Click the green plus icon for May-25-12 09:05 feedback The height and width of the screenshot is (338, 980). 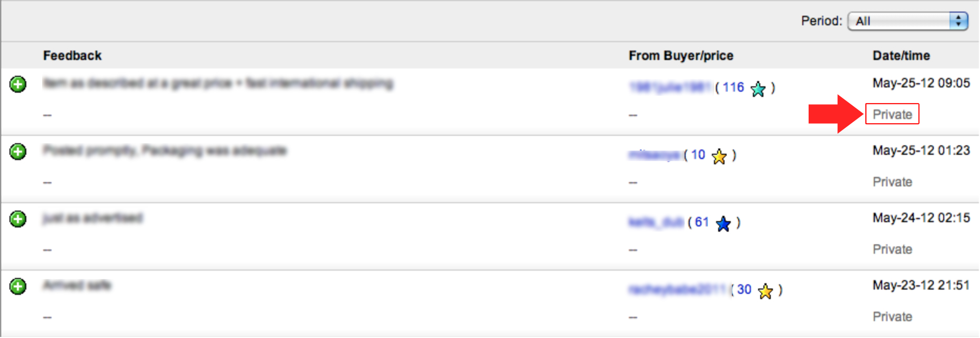pos(18,84)
